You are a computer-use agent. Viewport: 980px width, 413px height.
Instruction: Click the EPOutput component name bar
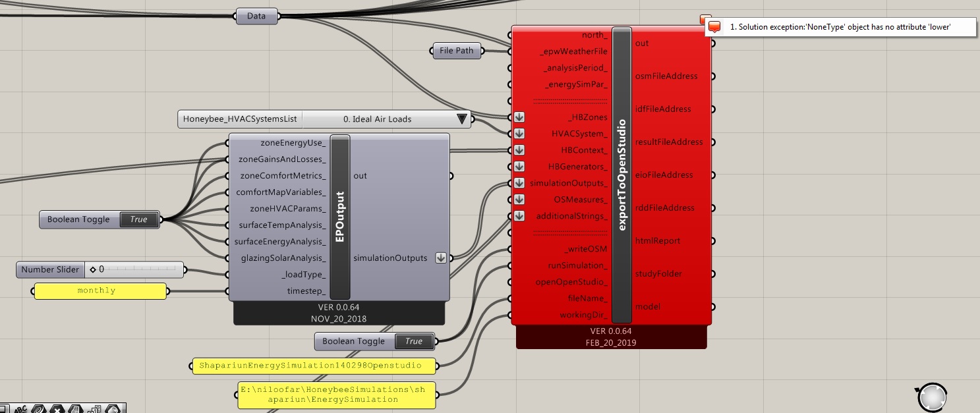[340, 217]
